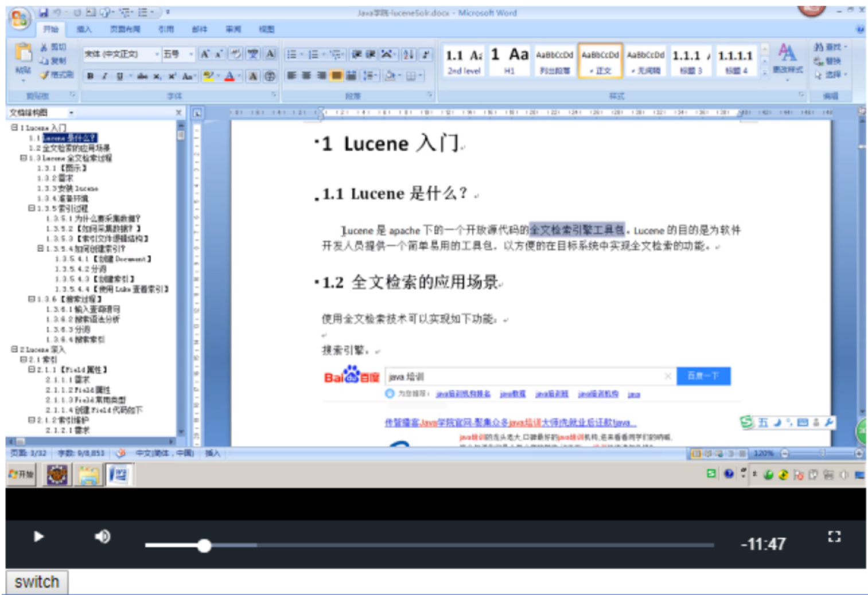Click the Grow Font icon
The image size is (868, 595).
206,54
